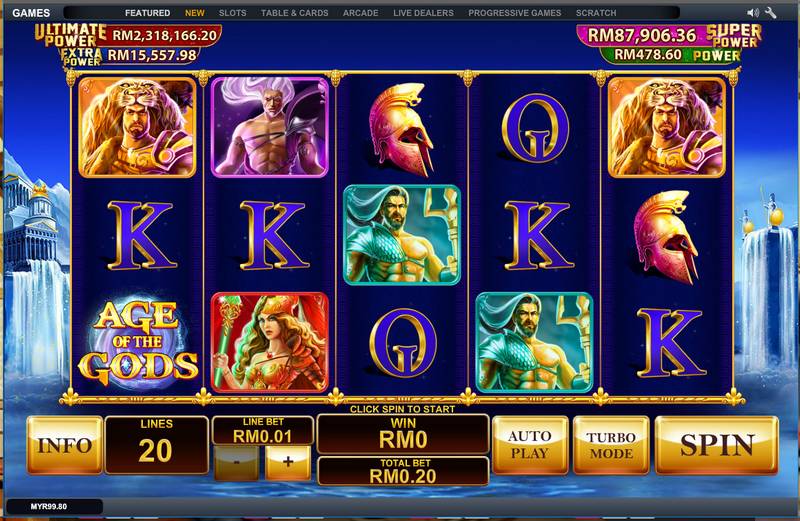Switch to the Live Dealers tab

coord(423,13)
